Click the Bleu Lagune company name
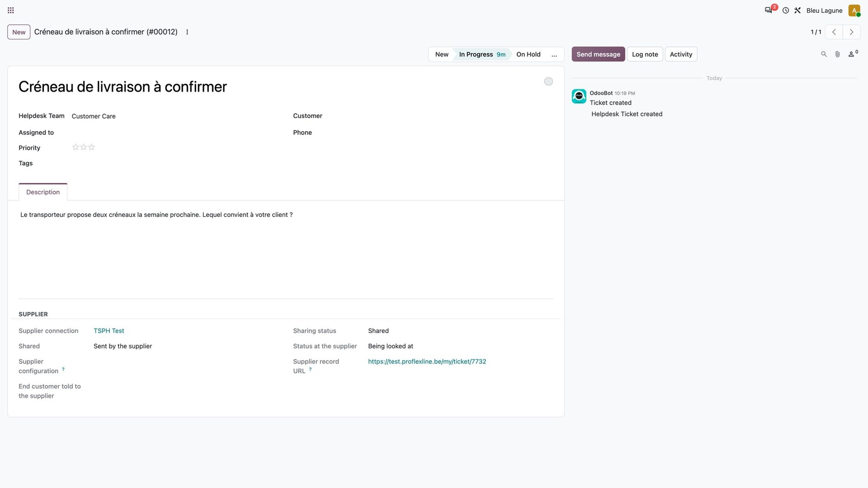The width and height of the screenshot is (868, 488). pos(824,10)
